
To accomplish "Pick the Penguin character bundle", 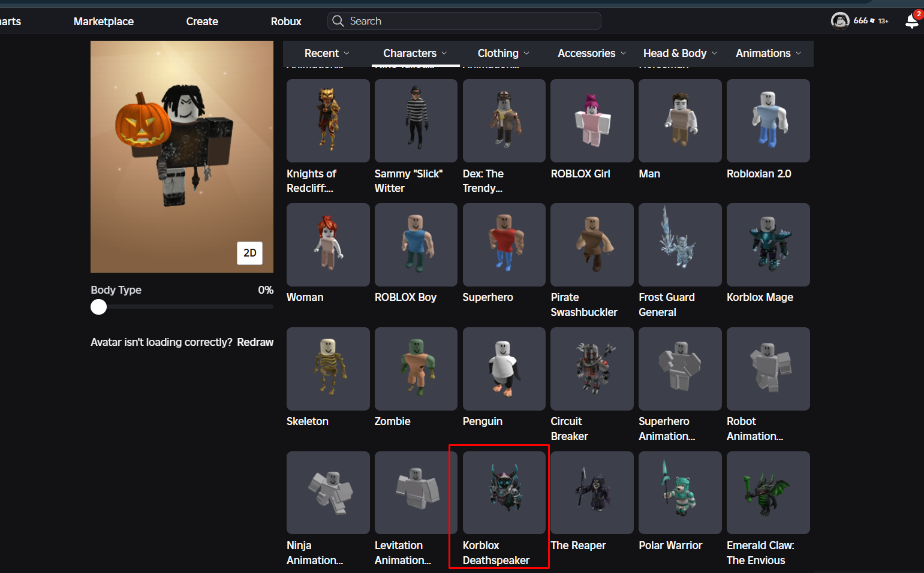I will click(x=504, y=369).
